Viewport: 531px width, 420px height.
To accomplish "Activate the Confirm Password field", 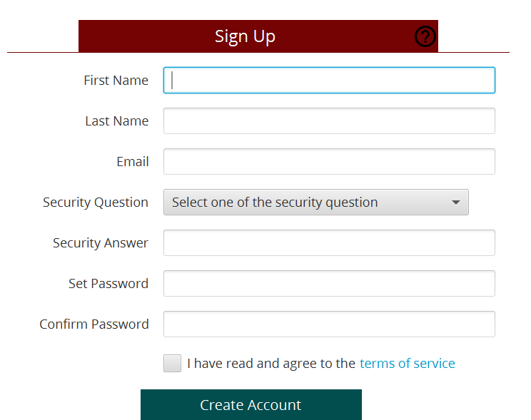I will click(x=329, y=324).
